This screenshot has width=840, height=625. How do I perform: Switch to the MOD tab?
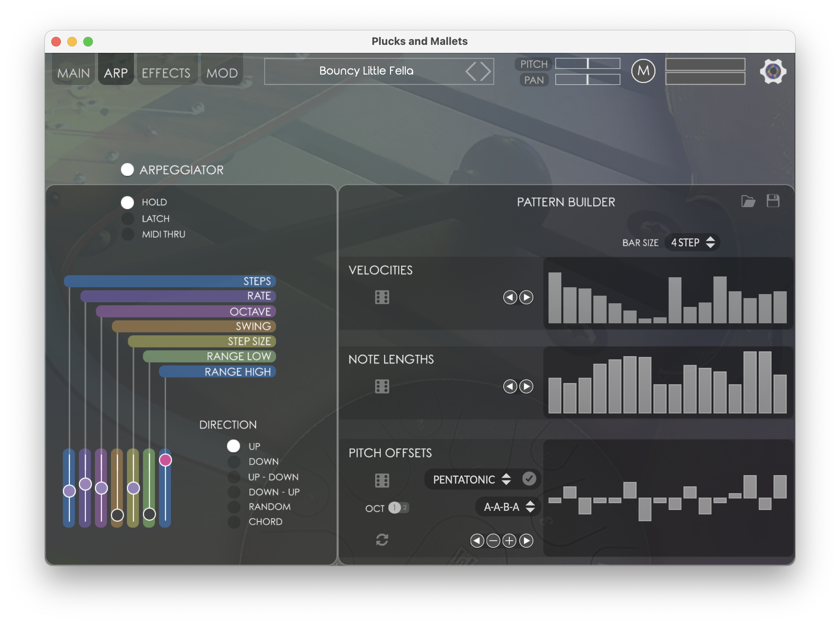222,73
